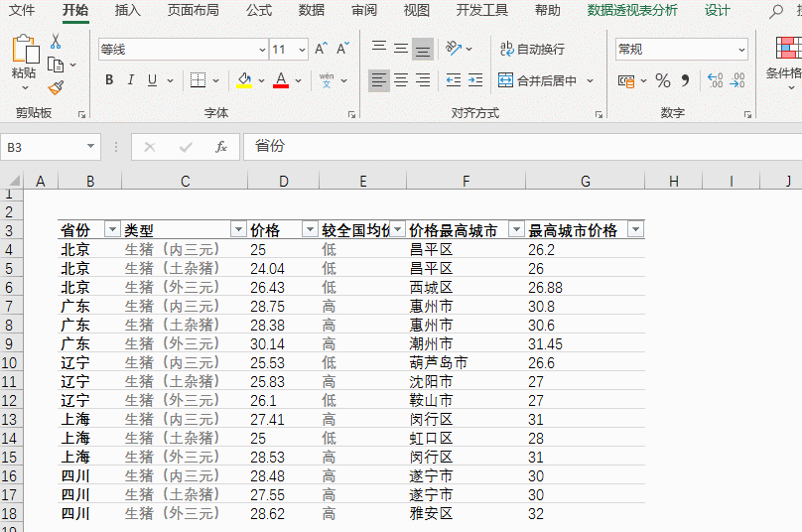Click 合并后居中 merge and center
Image resolution: width=802 pixels, height=532 pixels.
tap(538, 80)
